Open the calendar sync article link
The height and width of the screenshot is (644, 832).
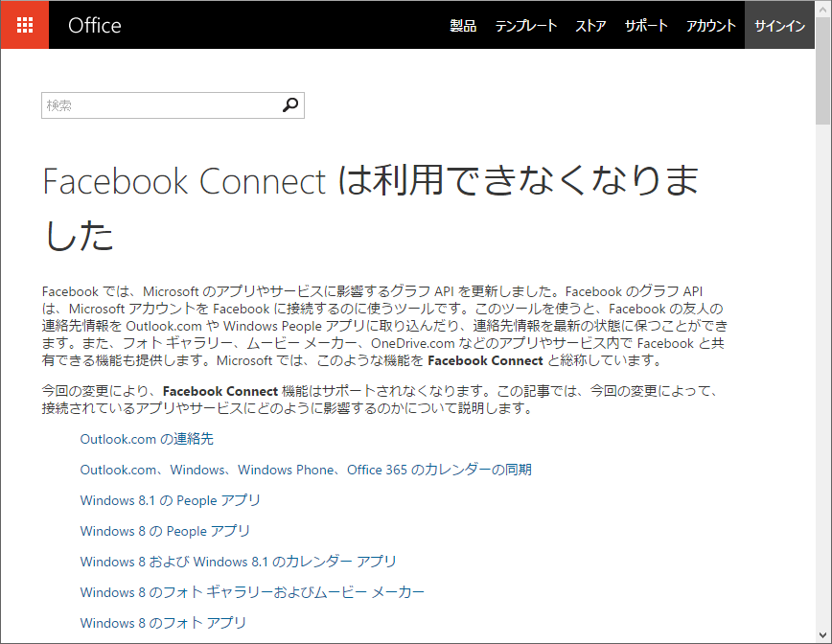[x=307, y=470]
